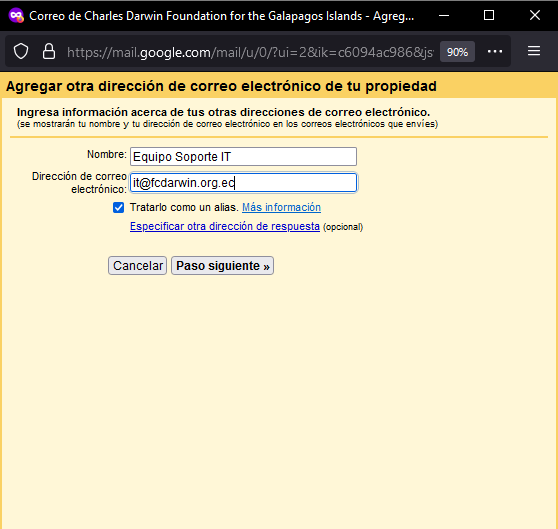View site security via the padlock icon
The height and width of the screenshot is (529, 558).
49,52
